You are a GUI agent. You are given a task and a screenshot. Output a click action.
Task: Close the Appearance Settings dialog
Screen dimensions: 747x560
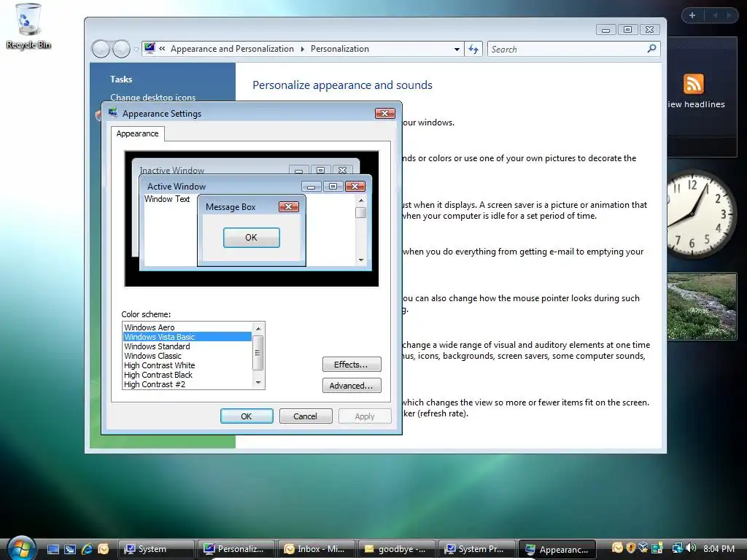click(x=385, y=113)
